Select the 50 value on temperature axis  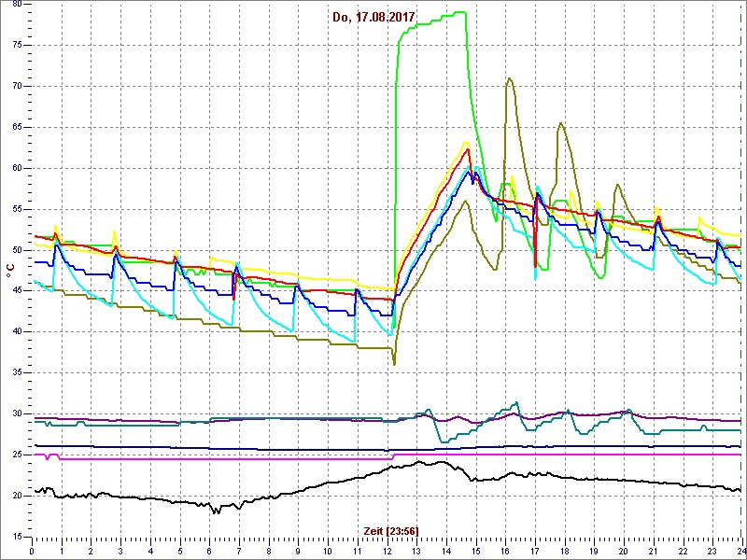(x=16, y=250)
